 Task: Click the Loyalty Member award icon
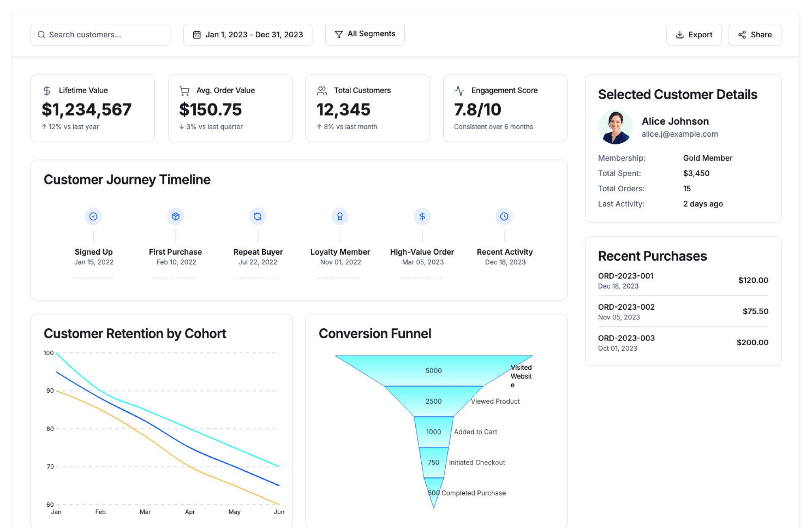tap(340, 217)
